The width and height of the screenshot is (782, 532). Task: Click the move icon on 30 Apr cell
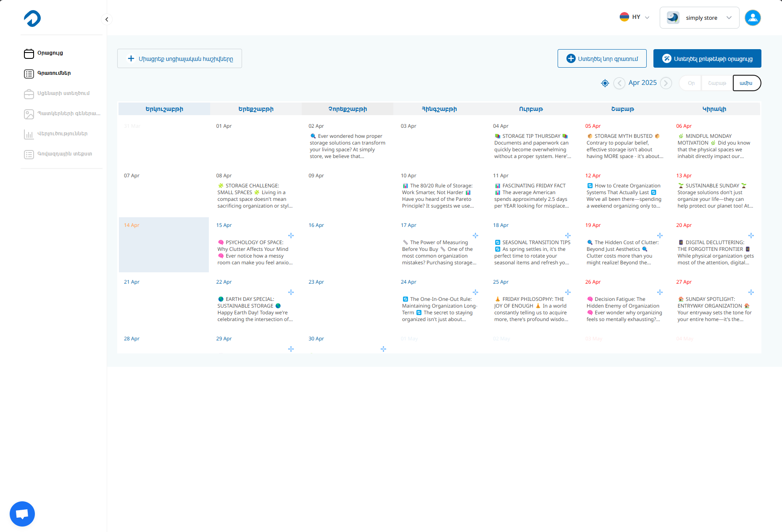click(383, 349)
